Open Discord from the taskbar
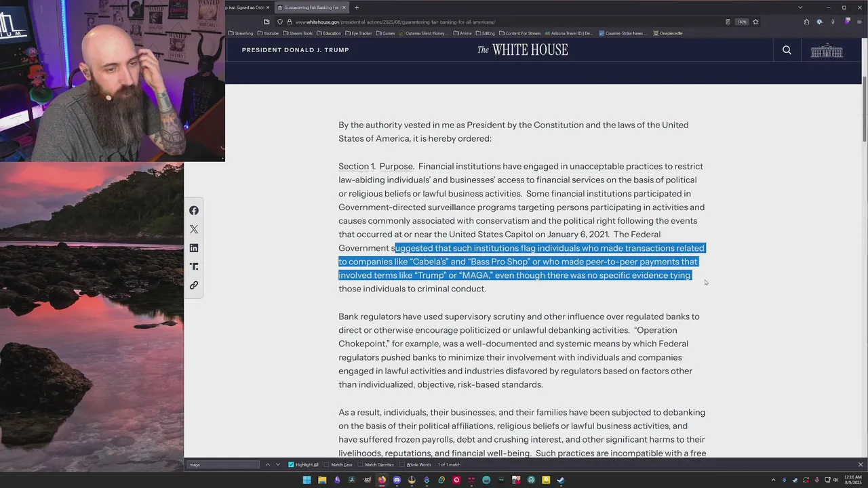This screenshot has height=488, width=868. (x=397, y=480)
